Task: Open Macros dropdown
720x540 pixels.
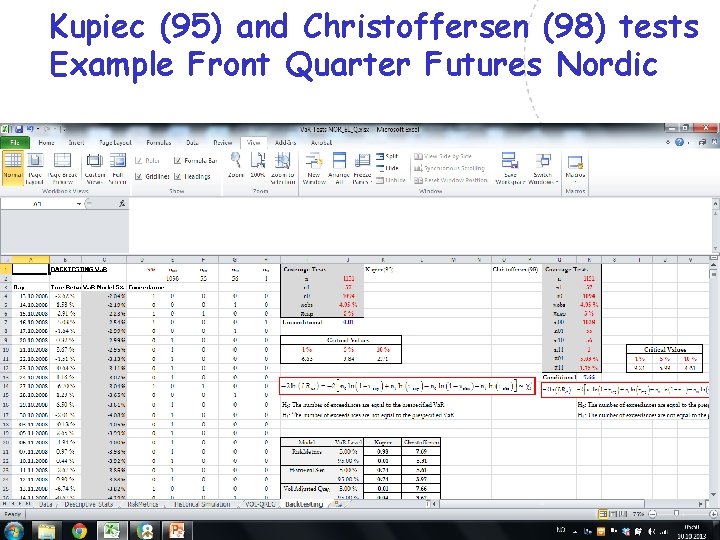Action: point(575,168)
